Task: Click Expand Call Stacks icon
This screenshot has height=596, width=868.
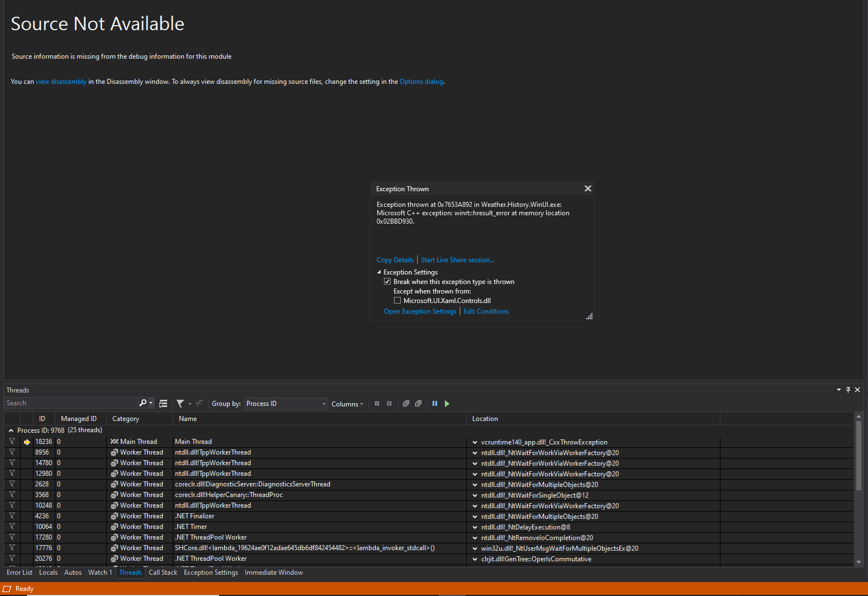Action: point(406,404)
